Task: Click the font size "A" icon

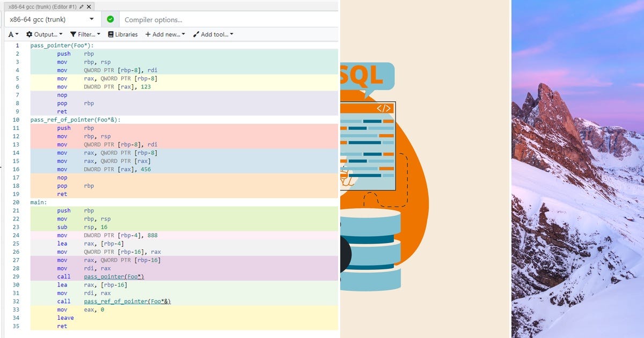Action: pos(11,34)
